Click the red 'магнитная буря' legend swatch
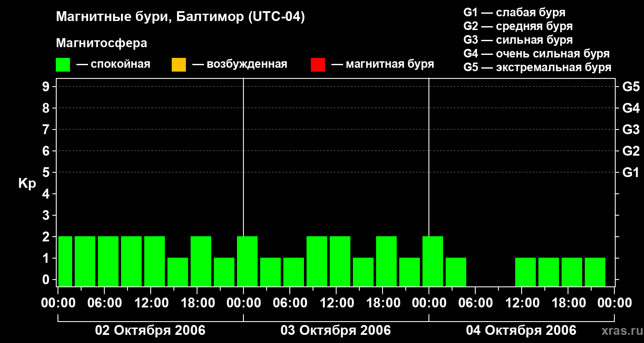The height and width of the screenshot is (343, 644). 318,65
